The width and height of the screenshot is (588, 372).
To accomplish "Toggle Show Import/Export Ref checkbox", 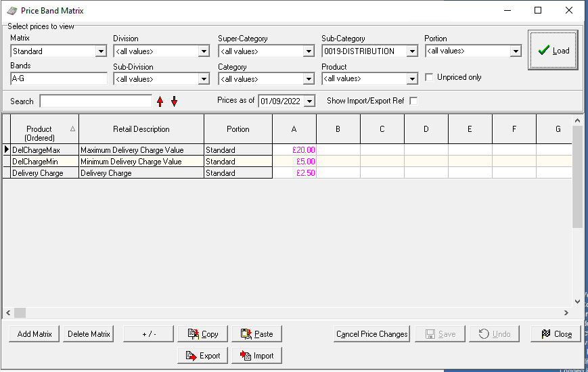I will pos(413,101).
